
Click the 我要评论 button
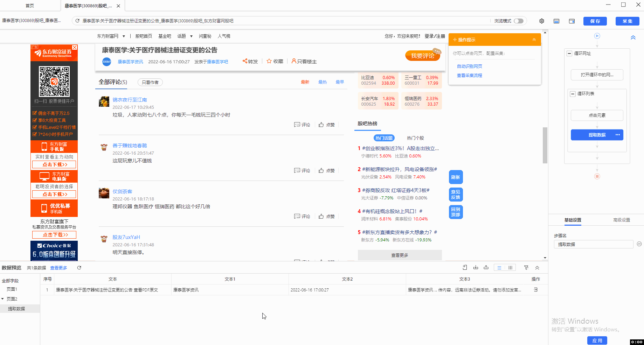point(422,56)
